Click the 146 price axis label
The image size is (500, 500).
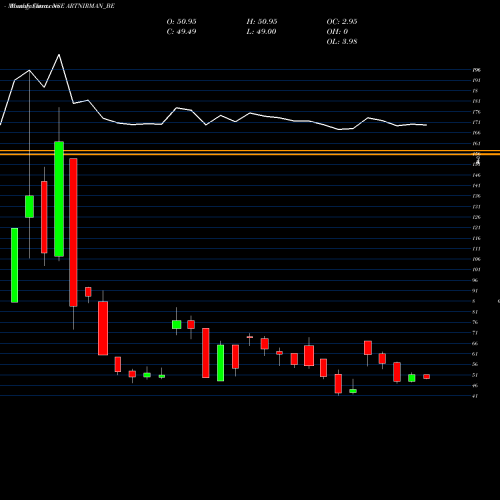click(x=476, y=175)
